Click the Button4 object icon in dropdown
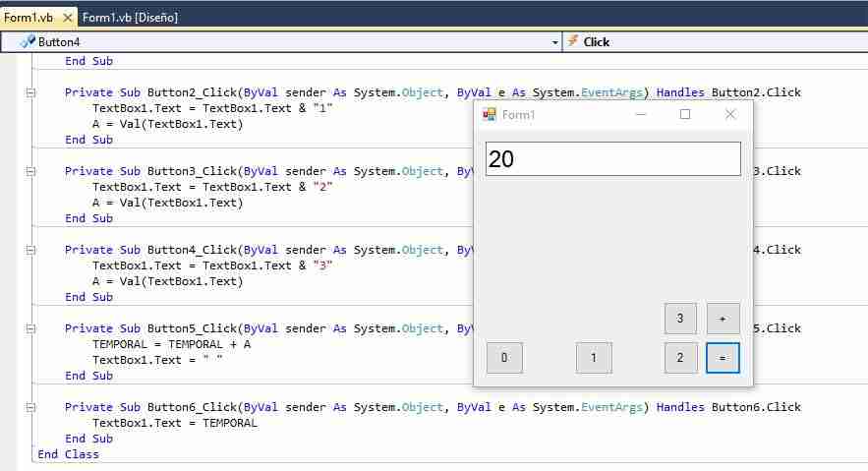 tap(28, 41)
